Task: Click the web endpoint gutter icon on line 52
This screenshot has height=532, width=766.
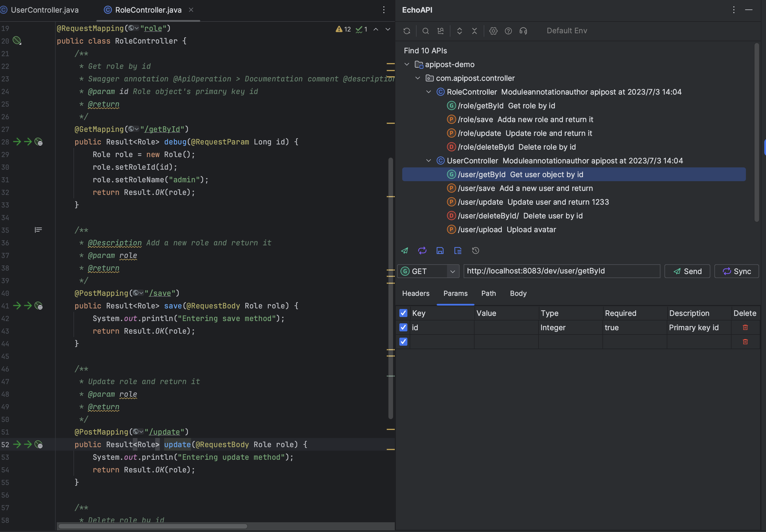Action: 39,445
